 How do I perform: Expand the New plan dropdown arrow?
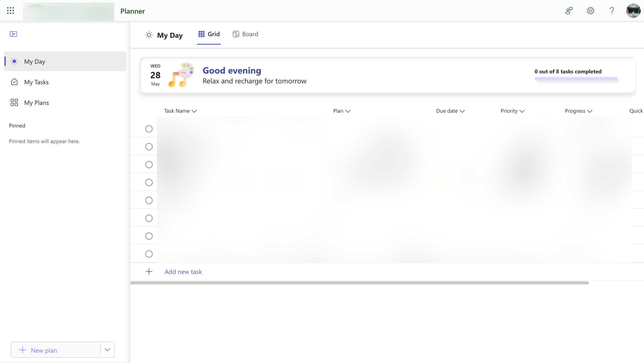(x=107, y=350)
